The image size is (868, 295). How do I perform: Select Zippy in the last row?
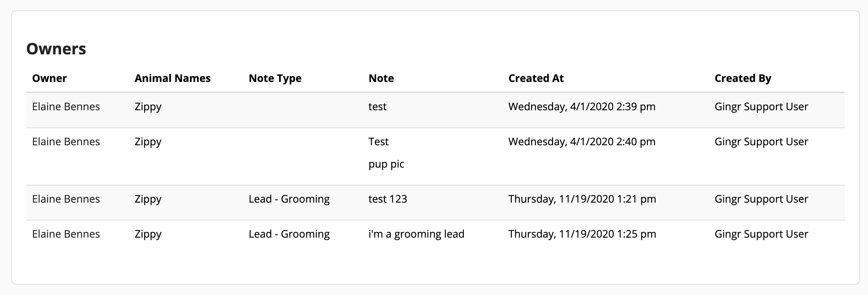pos(148,234)
